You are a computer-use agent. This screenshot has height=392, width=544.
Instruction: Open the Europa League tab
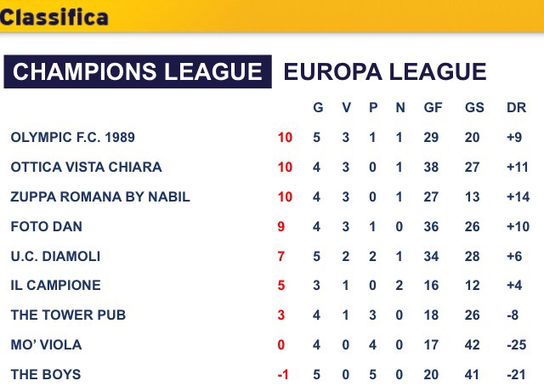pos(384,72)
